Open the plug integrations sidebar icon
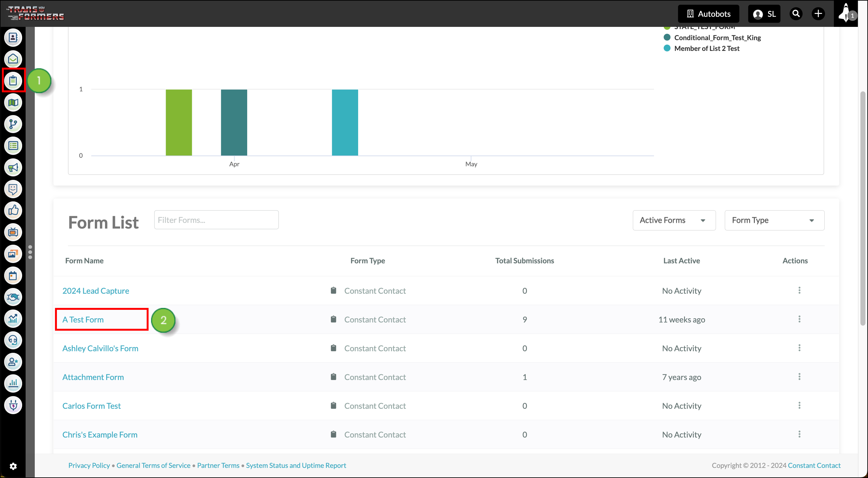The image size is (868, 478). click(x=13, y=405)
